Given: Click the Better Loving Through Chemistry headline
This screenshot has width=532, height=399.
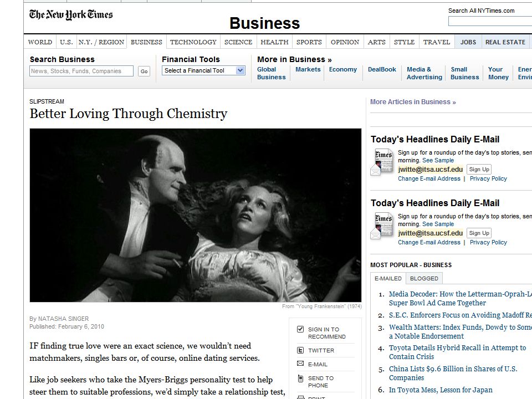Looking at the screenshot, I should pyautogui.click(x=129, y=114).
